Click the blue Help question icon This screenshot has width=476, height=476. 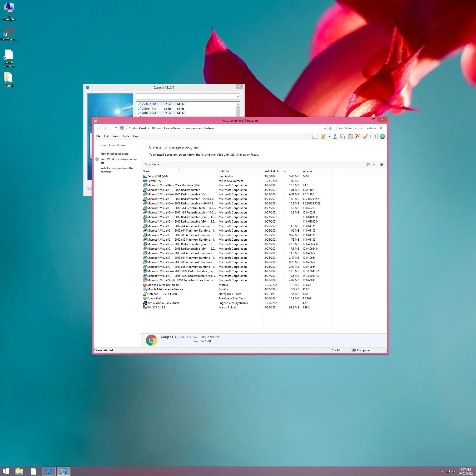tap(382, 165)
